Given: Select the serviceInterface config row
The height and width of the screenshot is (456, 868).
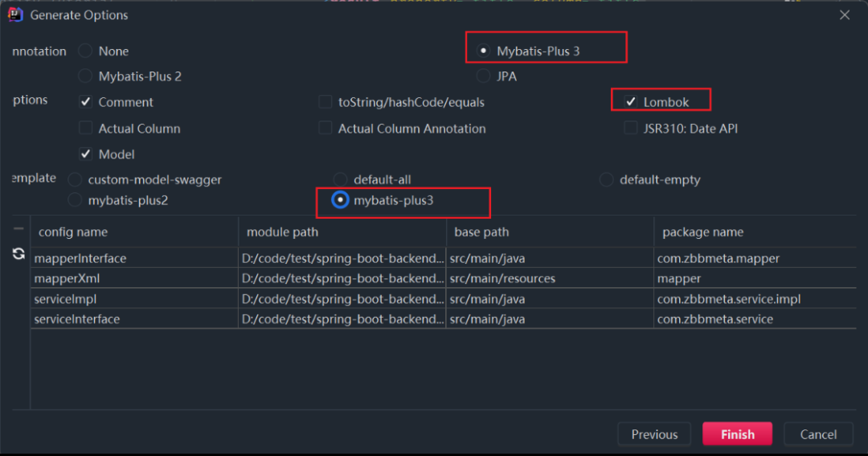Looking at the screenshot, I should click(x=444, y=318).
